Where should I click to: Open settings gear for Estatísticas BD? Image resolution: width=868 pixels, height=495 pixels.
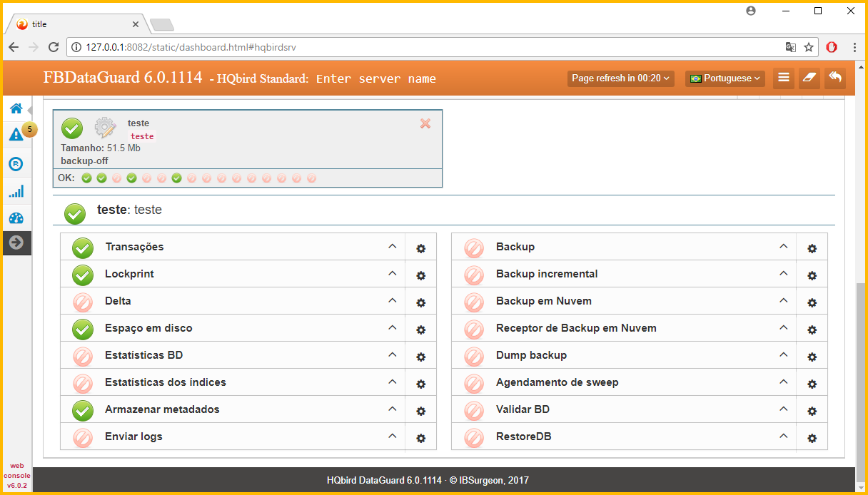coord(421,357)
